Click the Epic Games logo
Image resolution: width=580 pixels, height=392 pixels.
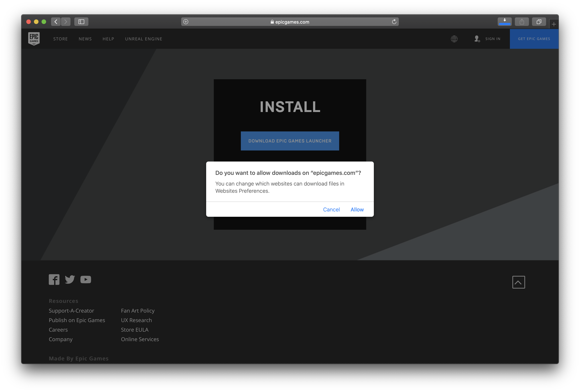coord(34,39)
